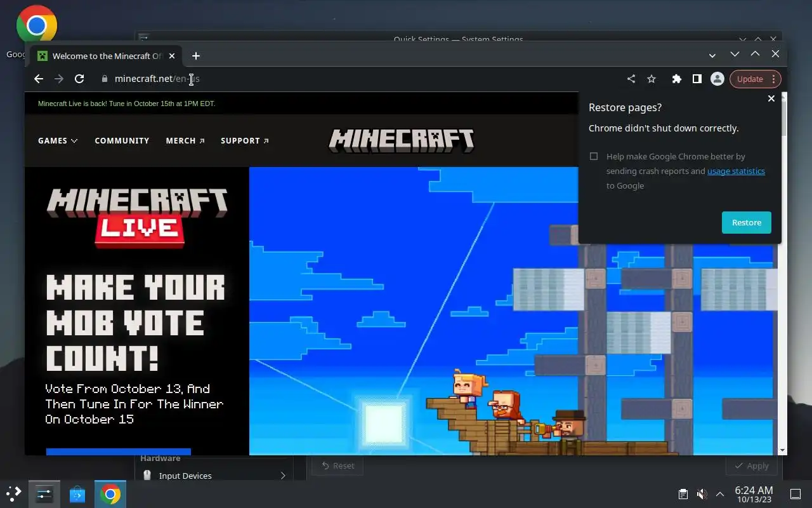Click the muted volume tray icon
Image resolution: width=812 pixels, height=508 pixels.
point(702,494)
